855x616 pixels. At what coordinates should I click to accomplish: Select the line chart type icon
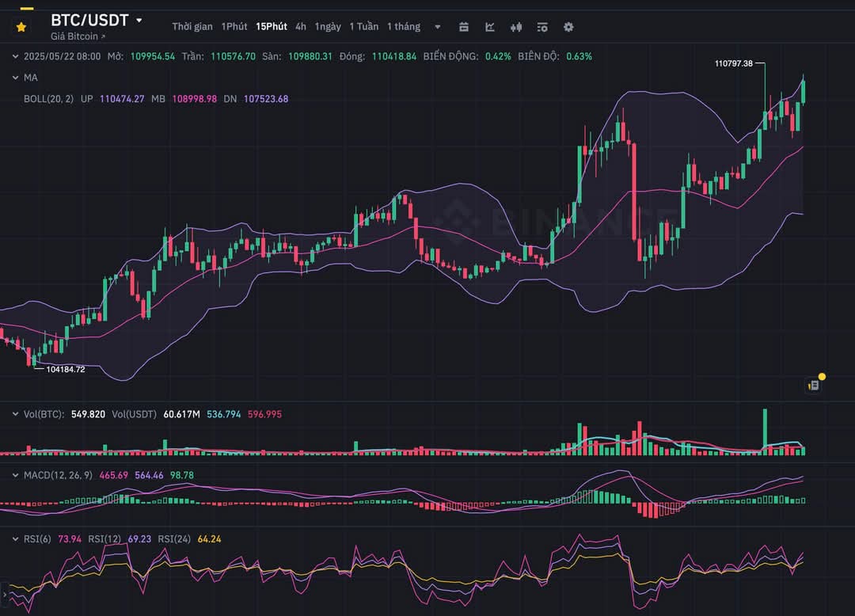click(x=489, y=26)
